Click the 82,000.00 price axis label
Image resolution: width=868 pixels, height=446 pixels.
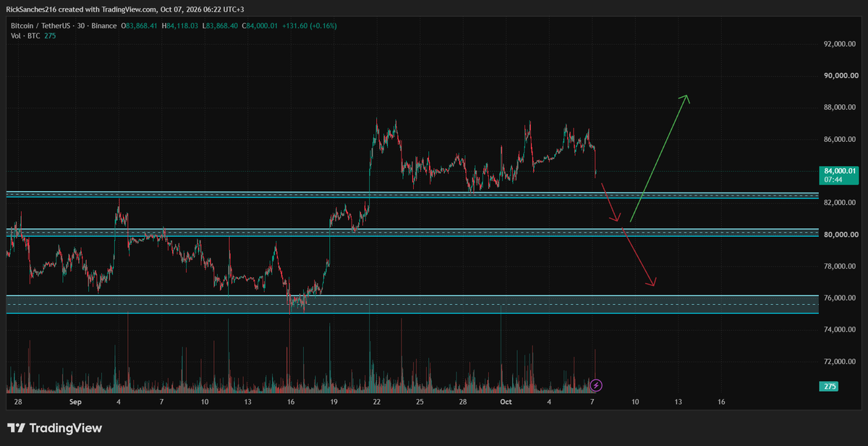click(x=841, y=203)
